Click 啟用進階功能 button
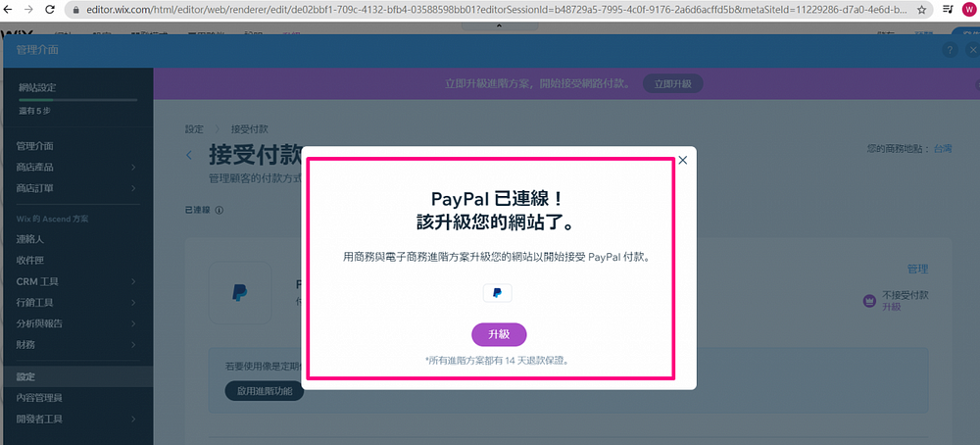The height and width of the screenshot is (445, 980). [x=265, y=391]
